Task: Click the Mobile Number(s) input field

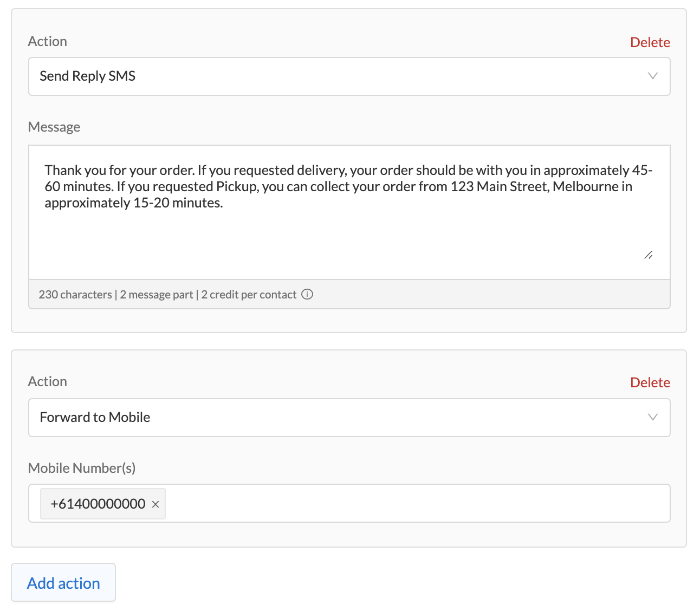Action: (x=379, y=503)
